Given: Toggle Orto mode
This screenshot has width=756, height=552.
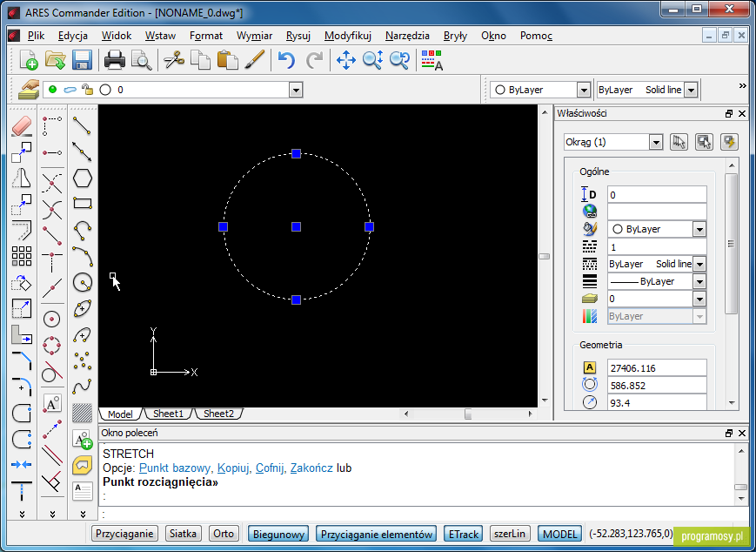Looking at the screenshot, I should point(224,534).
